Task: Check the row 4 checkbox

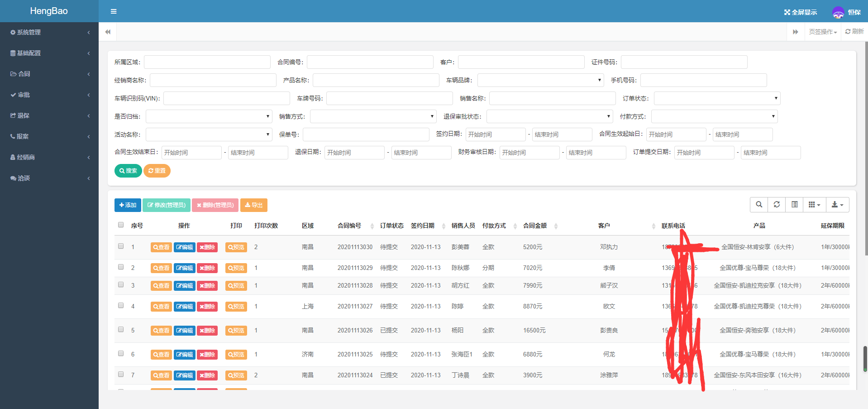Action: [x=121, y=305]
